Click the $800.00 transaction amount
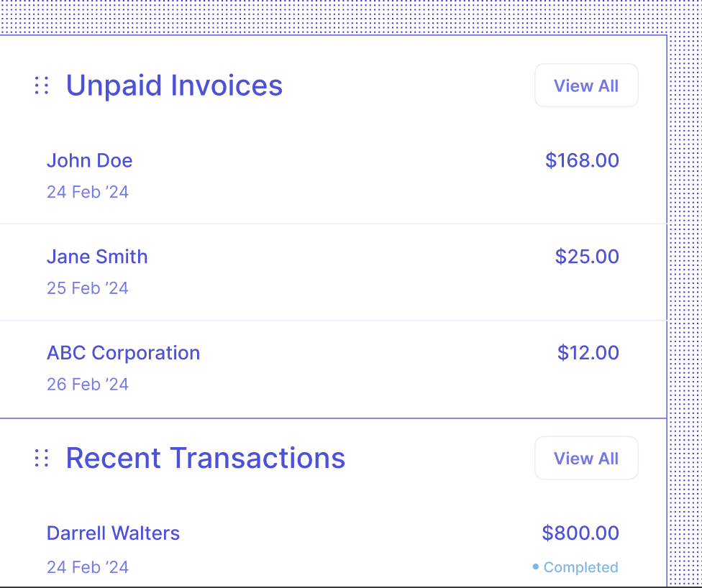The height and width of the screenshot is (588, 702). coord(580,533)
